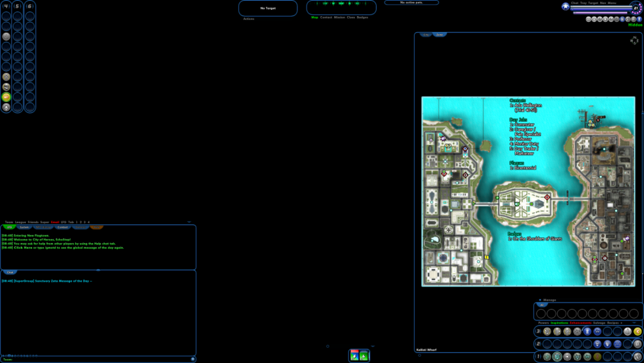Activate first power slot in tray 1

point(547,357)
